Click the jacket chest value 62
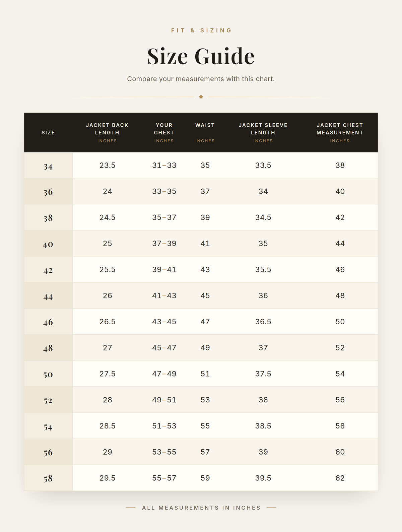The width and height of the screenshot is (402, 532). 340,478
